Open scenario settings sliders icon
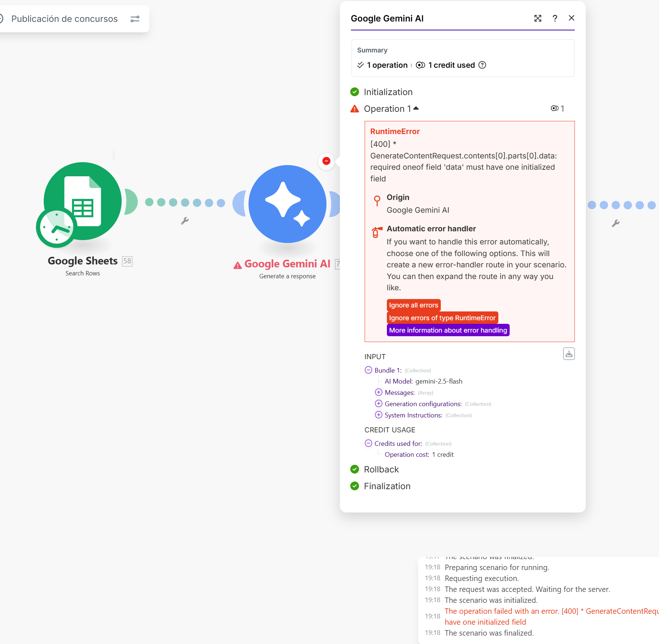 tap(135, 19)
